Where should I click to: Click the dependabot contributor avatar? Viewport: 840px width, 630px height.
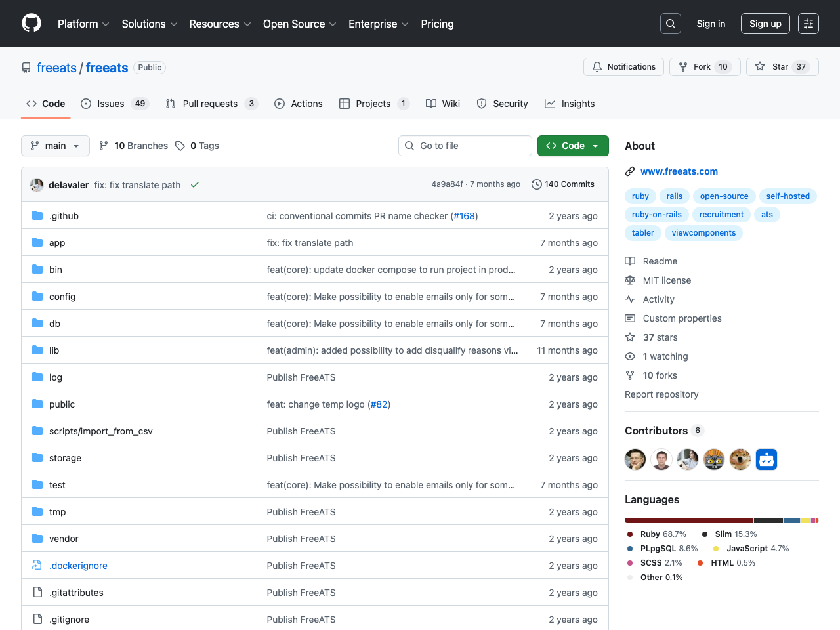point(766,459)
